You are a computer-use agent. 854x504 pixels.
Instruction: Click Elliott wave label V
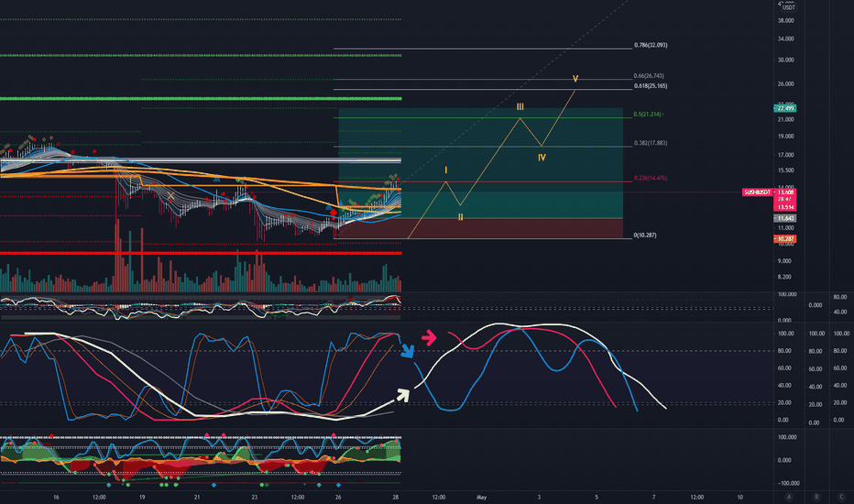[x=575, y=79]
